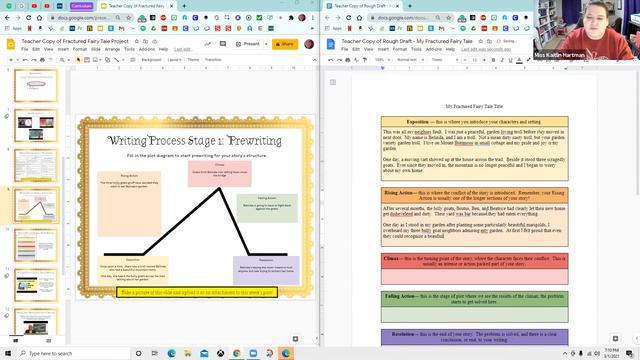
Task: Expand the Line tool dropdown arrow
Action: point(123,60)
